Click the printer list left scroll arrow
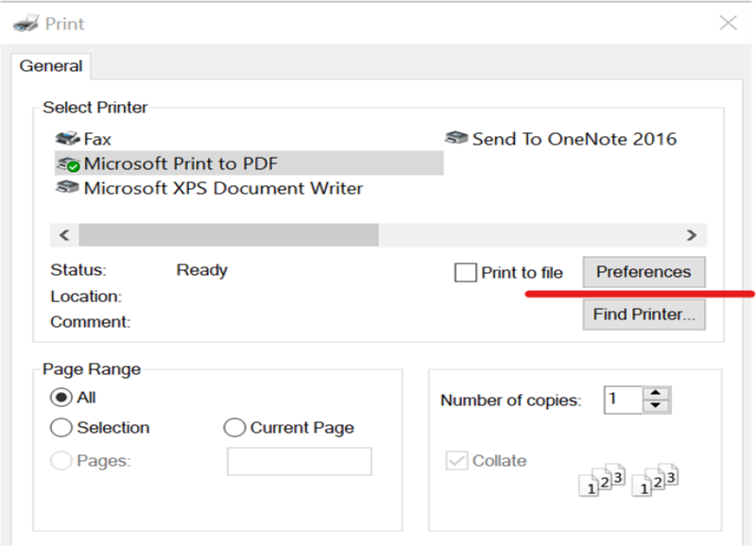 (64, 235)
